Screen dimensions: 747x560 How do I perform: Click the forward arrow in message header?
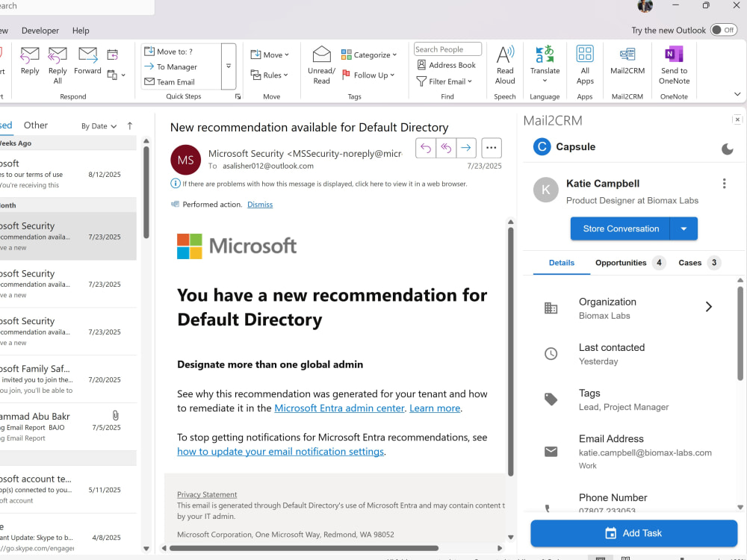coord(466,148)
